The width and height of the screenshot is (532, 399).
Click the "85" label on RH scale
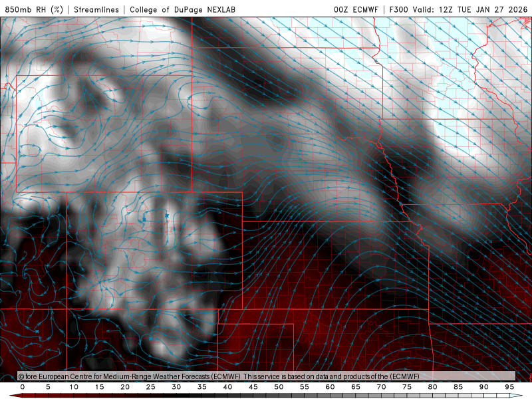(x=458, y=387)
